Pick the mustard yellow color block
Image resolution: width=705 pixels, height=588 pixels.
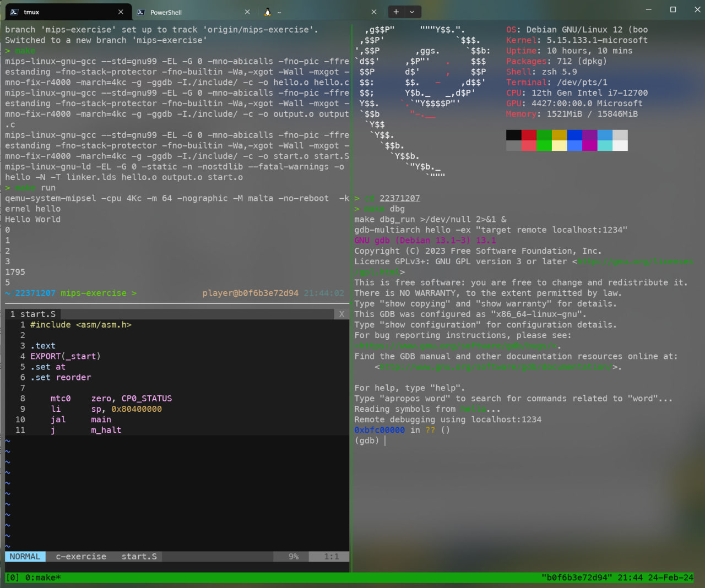pos(559,135)
